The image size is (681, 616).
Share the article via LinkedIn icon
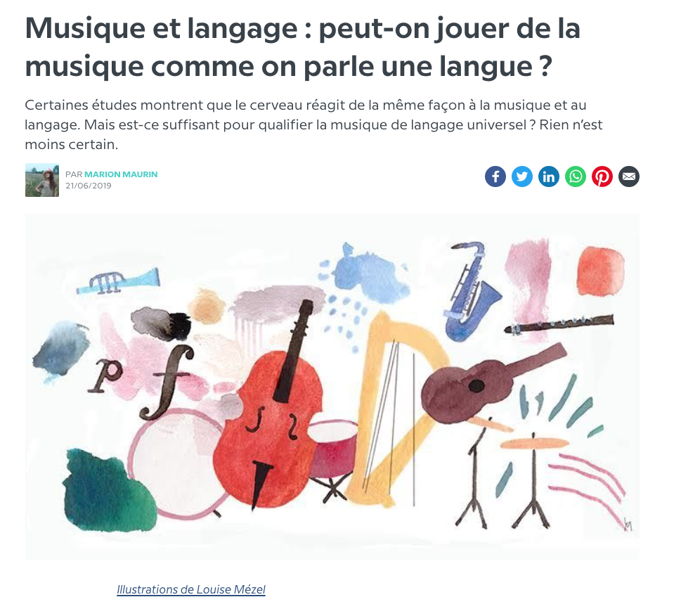point(549,177)
